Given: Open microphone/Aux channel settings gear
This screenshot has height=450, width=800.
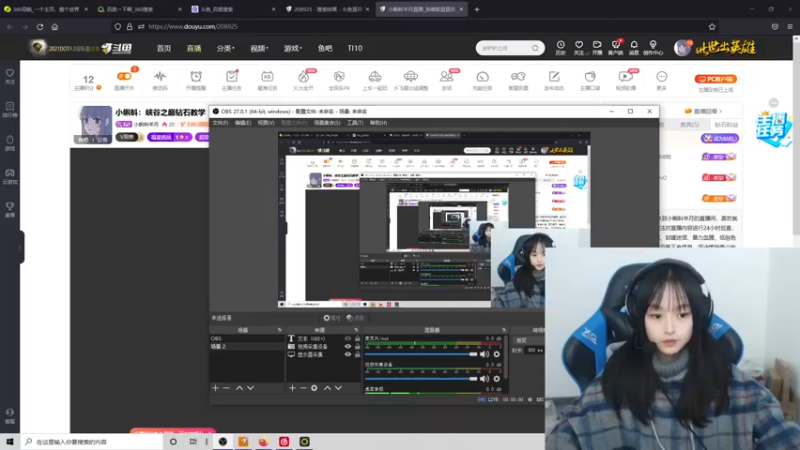Looking at the screenshot, I should [496, 354].
